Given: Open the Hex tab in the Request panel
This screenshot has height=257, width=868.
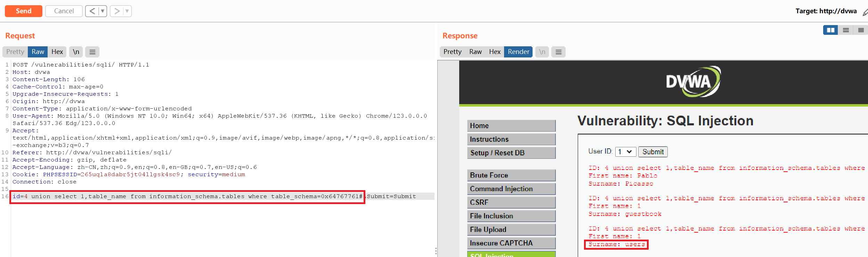Looking at the screenshot, I should (57, 52).
